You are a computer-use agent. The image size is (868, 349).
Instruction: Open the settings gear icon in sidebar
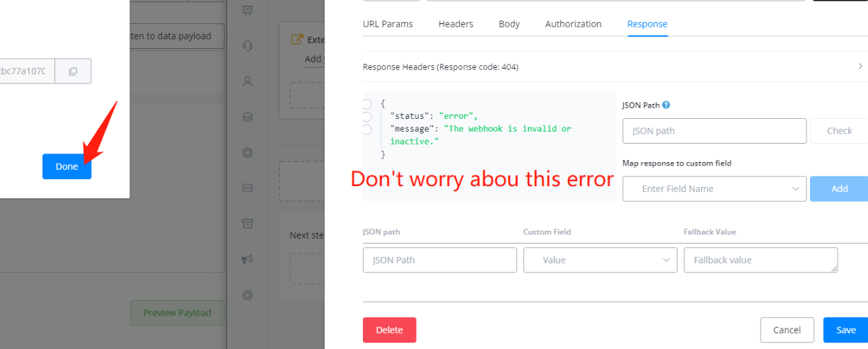248,295
